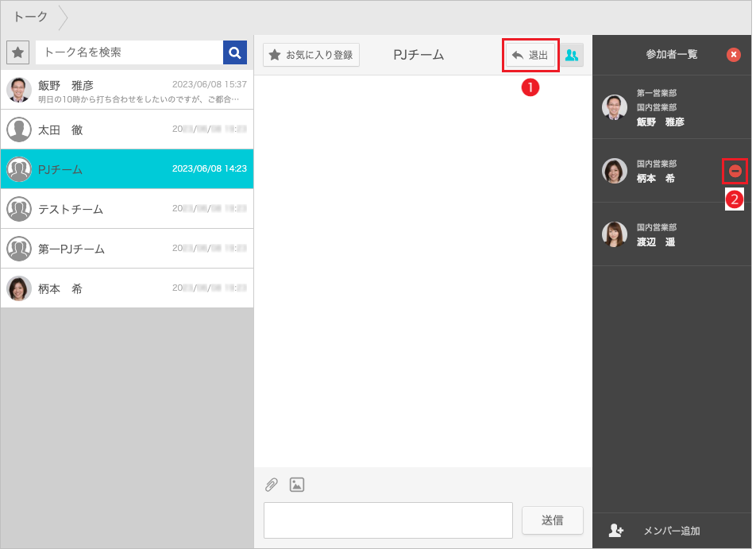756x549 pixels.
Task: Remove 柄本 希 with the minus icon
Action: 735,171
